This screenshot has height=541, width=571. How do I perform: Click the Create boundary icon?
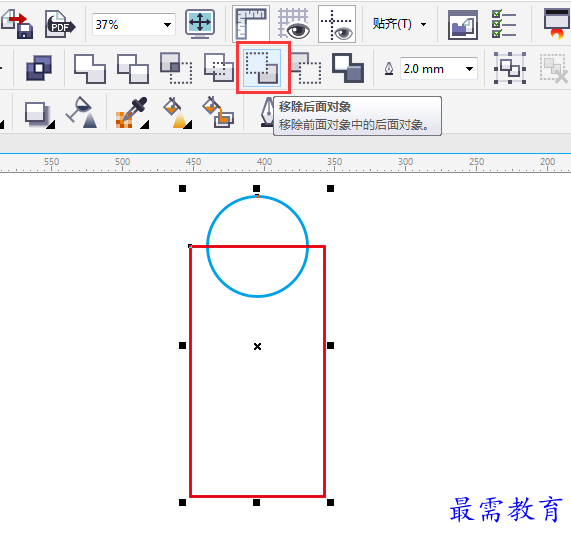(x=348, y=68)
